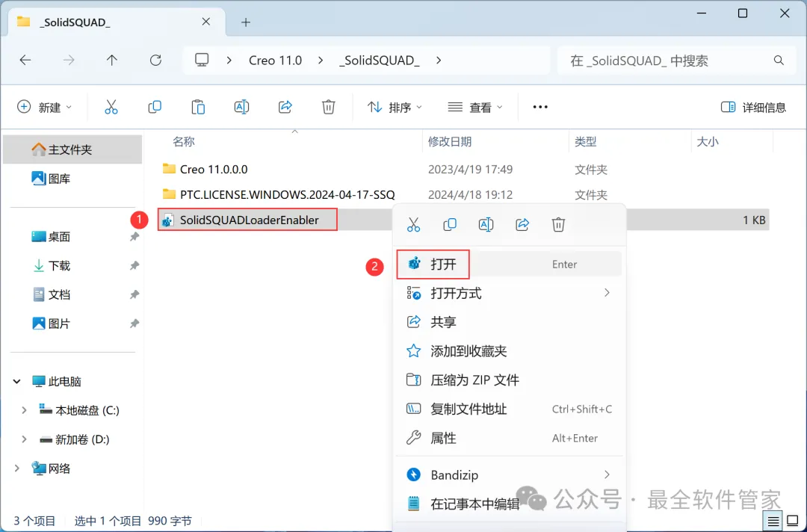807x532 pixels.
Task: Unpin 图片 from quick access
Action: pos(134,324)
